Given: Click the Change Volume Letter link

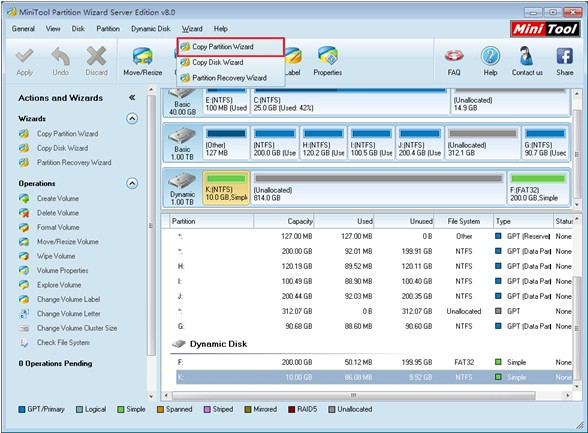Looking at the screenshot, I should click(x=69, y=314).
